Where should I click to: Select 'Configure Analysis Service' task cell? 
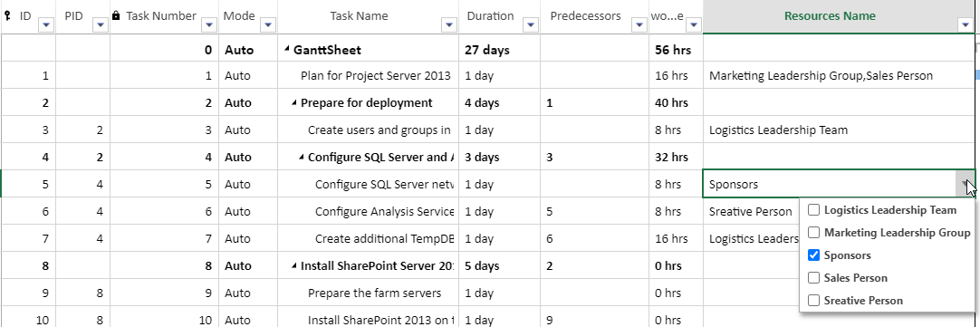pyautogui.click(x=369, y=211)
